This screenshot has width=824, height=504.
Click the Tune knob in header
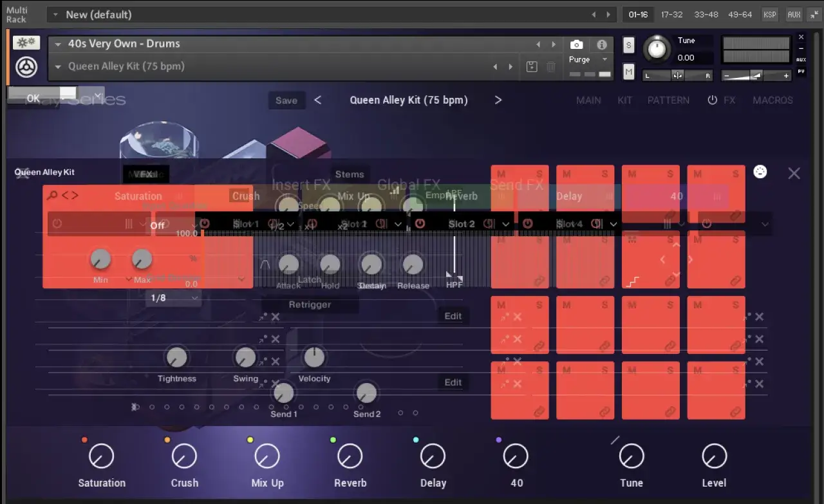(657, 49)
